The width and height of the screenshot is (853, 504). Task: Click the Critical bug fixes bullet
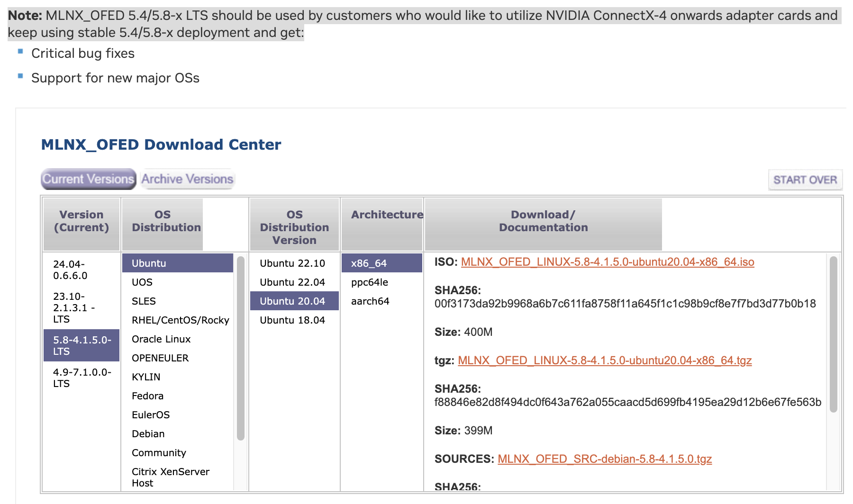(83, 54)
